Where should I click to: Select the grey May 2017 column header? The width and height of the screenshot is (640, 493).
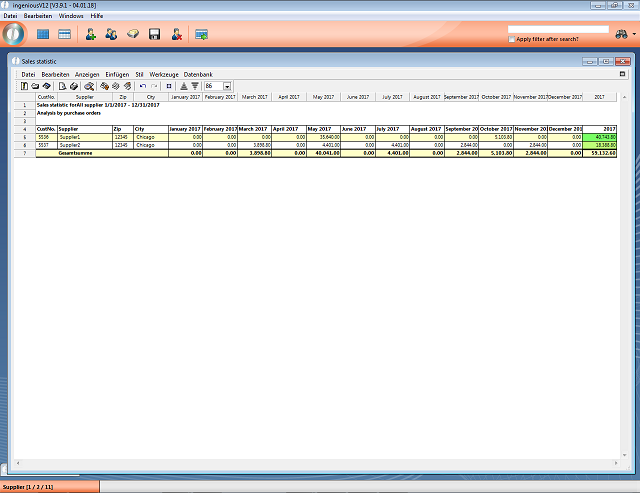pyautogui.click(x=323, y=97)
